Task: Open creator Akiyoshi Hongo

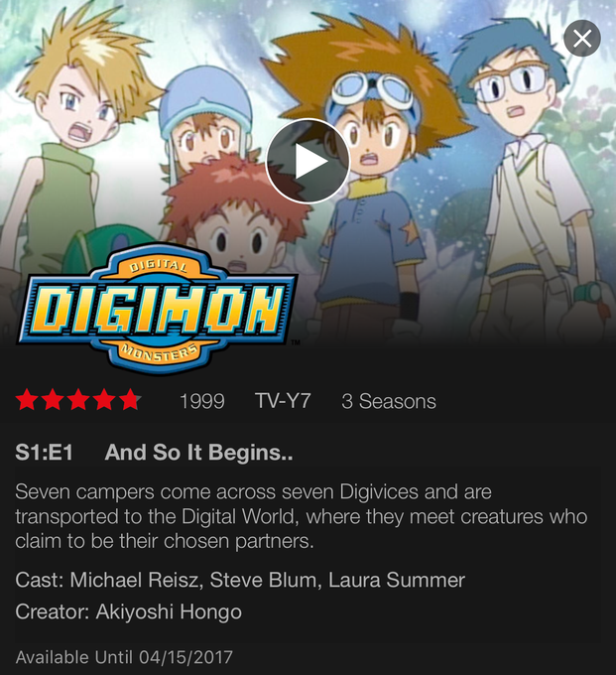Action: (x=169, y=612)
